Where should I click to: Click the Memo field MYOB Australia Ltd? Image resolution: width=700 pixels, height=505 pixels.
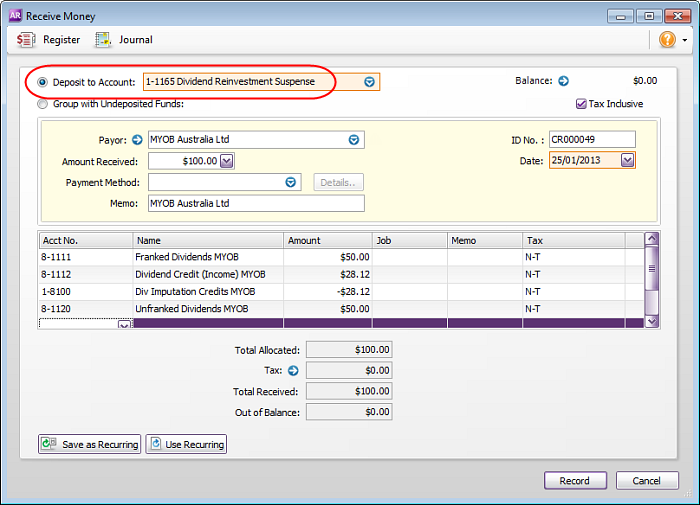(x=256, y=203)
